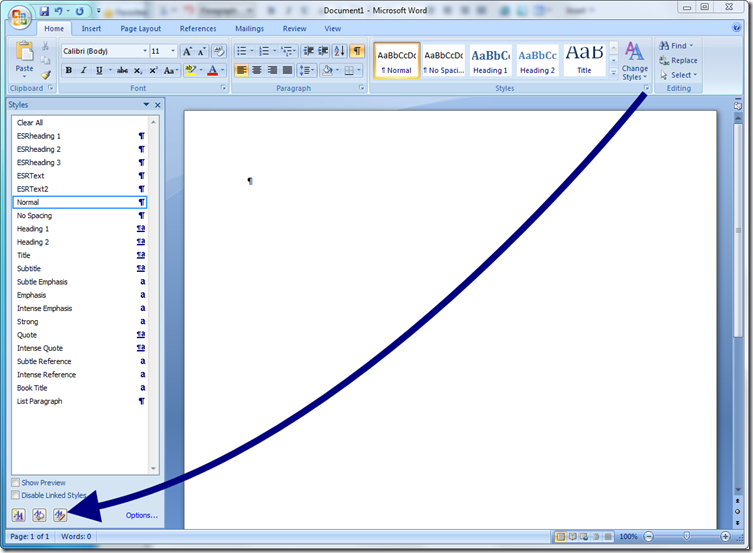Start a bulleted list with Bullets icon
Screen dimensions: 753x553
tap(243, 51)
